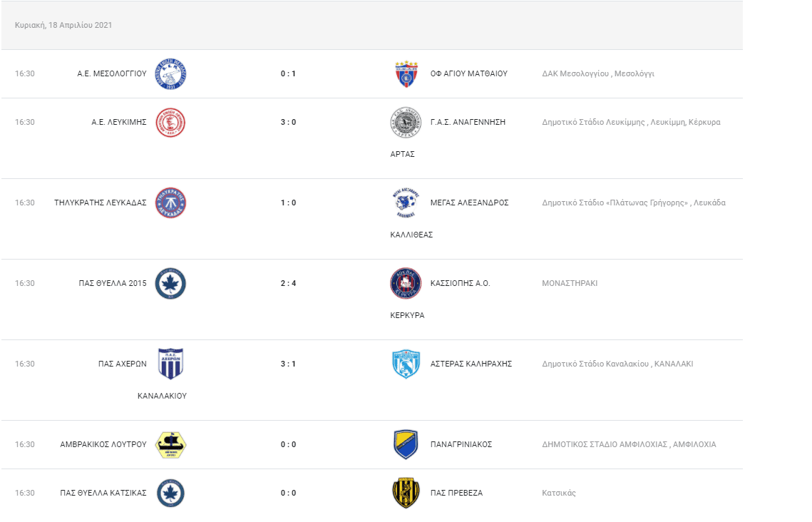Screen dimensions: 812x522
Task: Click the ΠΑΣ ΘΥΕΛΛΑ ΚΑΤΣΙΚΑΣ maple leaf logo
Action: point(171,493)
